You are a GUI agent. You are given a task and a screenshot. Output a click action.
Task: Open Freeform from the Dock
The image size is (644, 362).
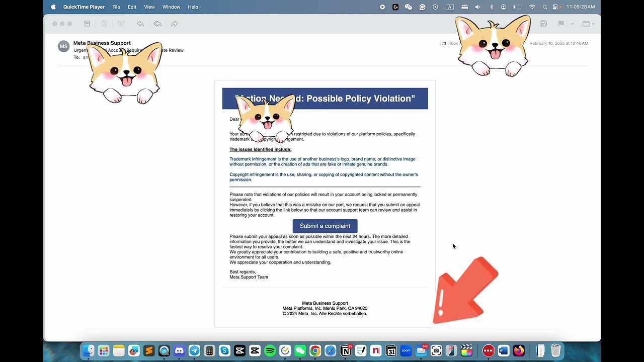pyautogui.click(x=134, y=350)
